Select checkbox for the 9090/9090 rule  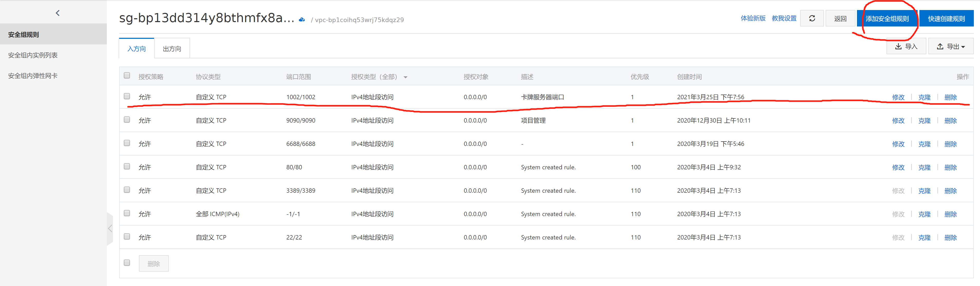pyautogui.click(x=127, y=119)
